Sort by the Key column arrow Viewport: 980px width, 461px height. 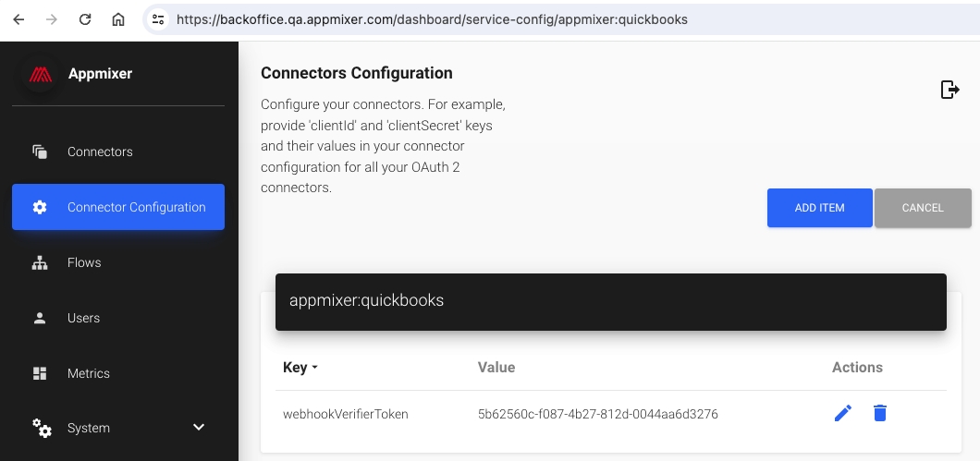314,368
